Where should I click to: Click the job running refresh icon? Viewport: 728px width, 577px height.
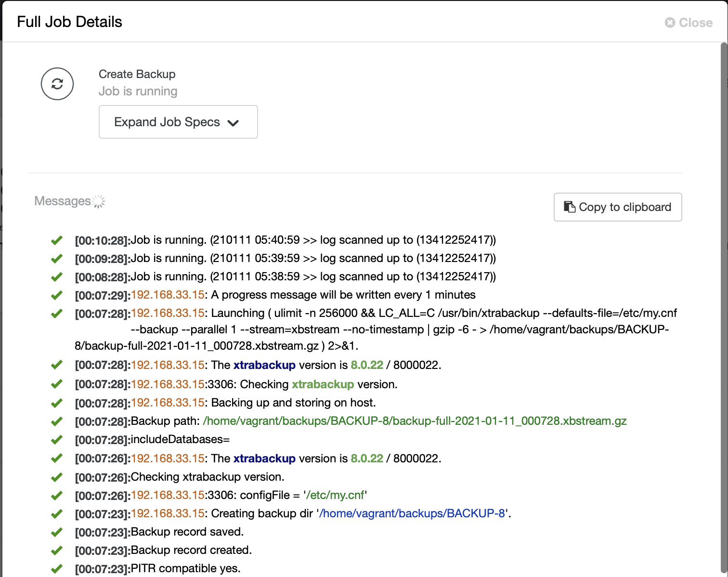(57, 84)
